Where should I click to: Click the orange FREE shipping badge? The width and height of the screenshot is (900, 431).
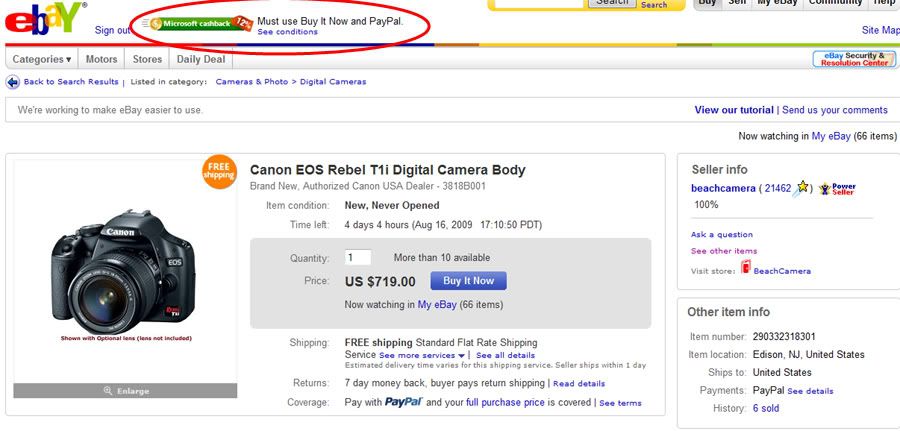click(219, 171)
